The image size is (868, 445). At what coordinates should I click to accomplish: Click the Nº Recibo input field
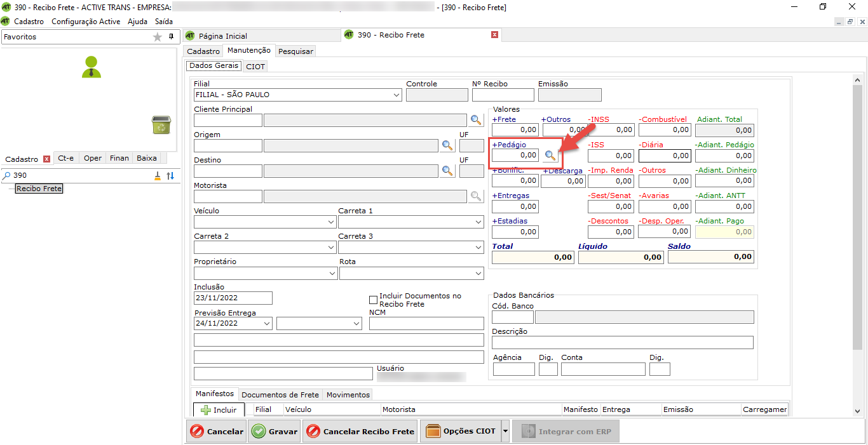[505, 95]
